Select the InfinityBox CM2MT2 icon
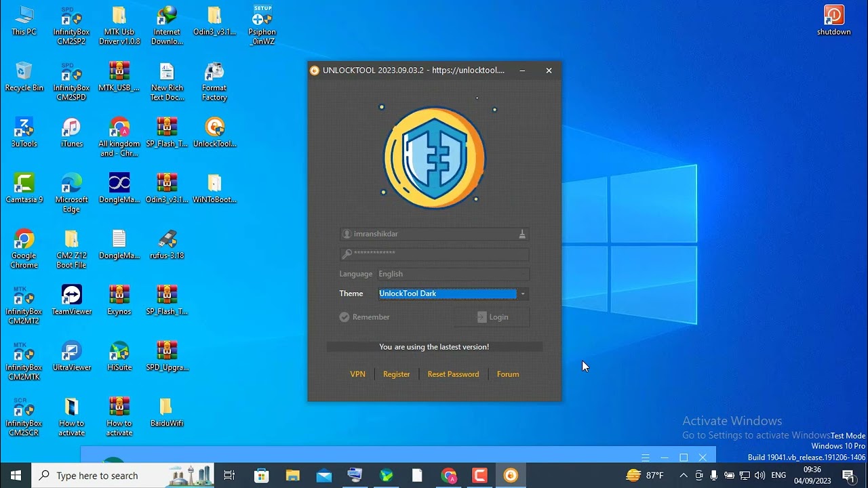 coord(24,304)
